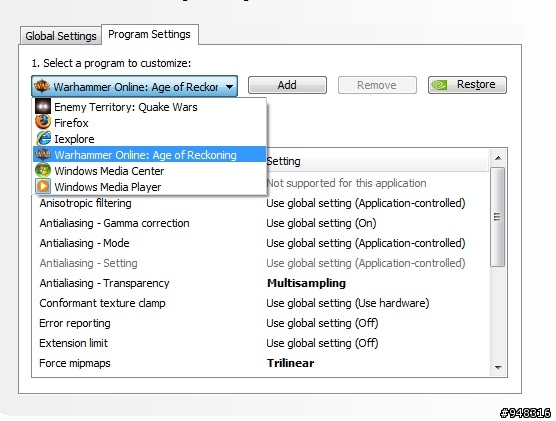556x421 pixels.
Task: Click the Windows Media Player icon
Action: pyautogui.click(x=43, y=186)
